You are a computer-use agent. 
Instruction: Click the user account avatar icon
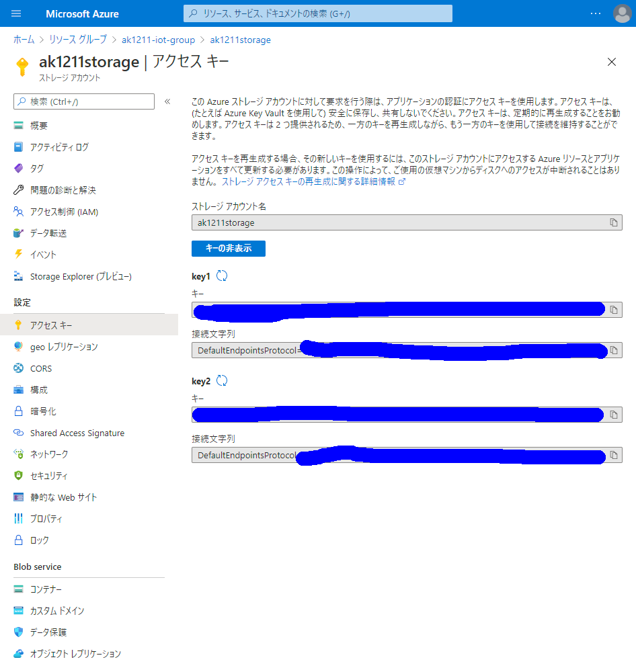[x=623, y=13]
